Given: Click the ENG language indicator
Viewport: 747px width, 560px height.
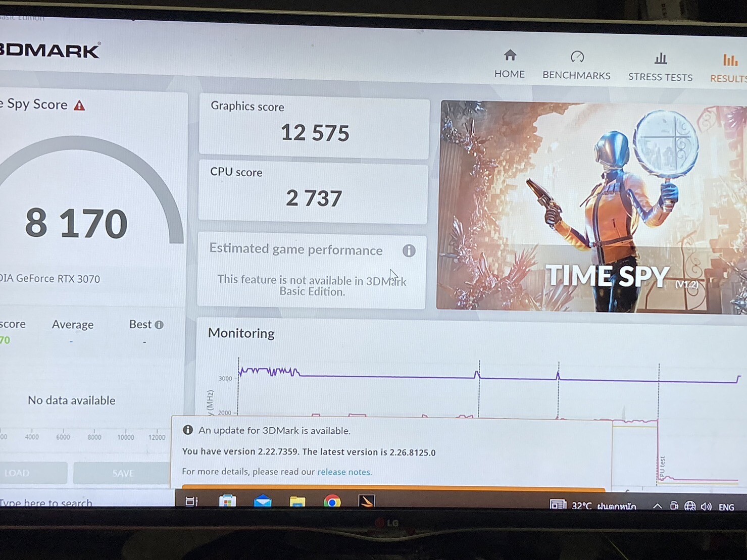Looking at the screenshot, I should (726, 507).
